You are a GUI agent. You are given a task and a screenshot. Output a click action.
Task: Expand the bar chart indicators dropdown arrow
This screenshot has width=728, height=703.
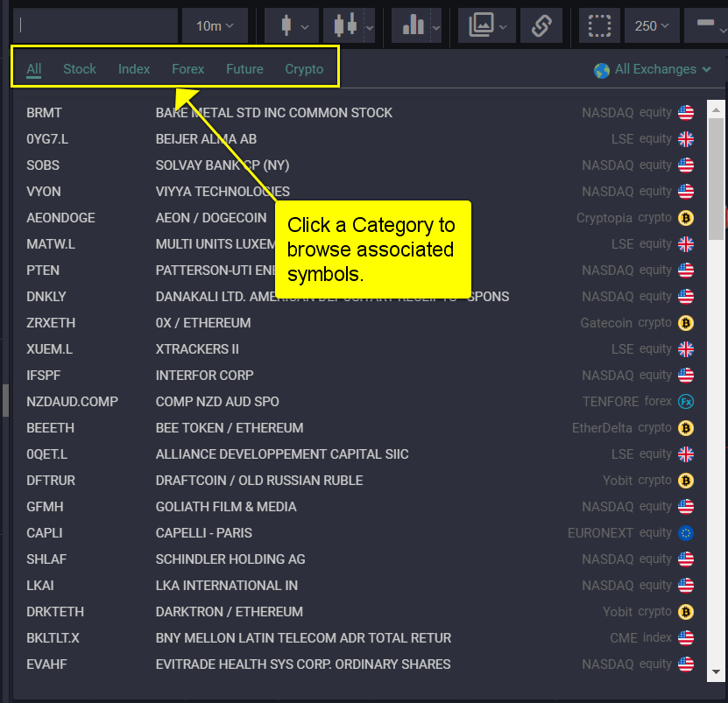pyautogui.click(x=436, y=28)
